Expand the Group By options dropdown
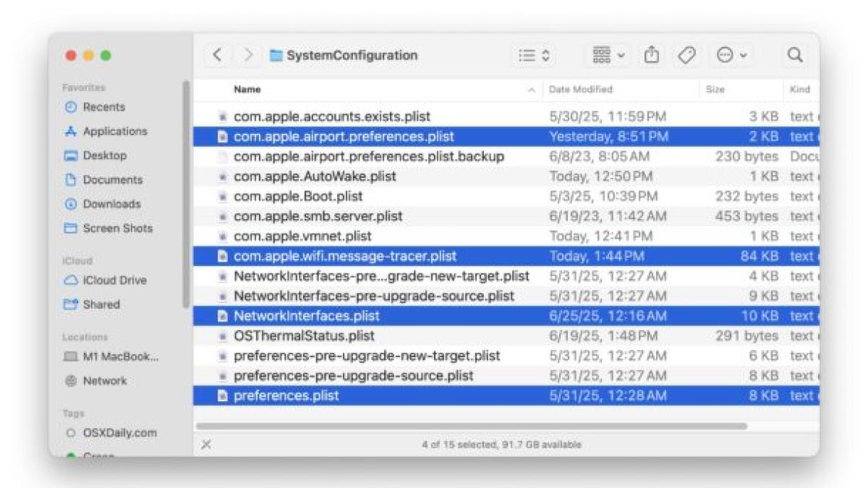 point(609,55)
